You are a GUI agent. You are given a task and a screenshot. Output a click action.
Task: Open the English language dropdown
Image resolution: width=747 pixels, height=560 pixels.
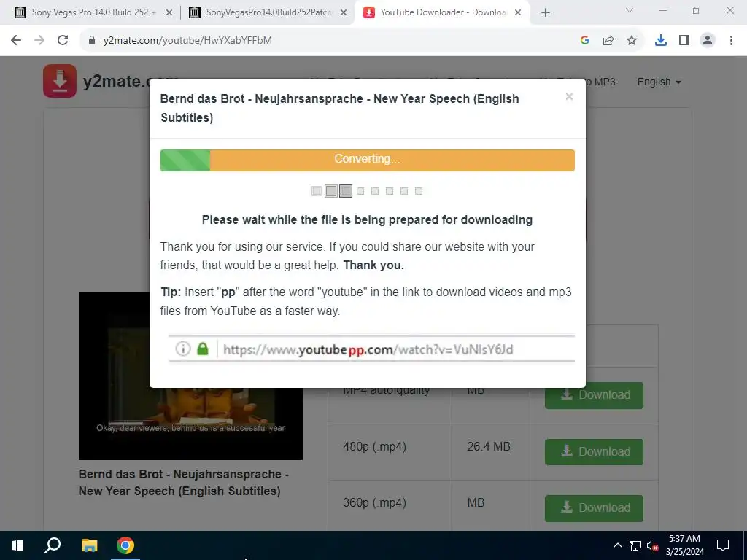(659, 82)
